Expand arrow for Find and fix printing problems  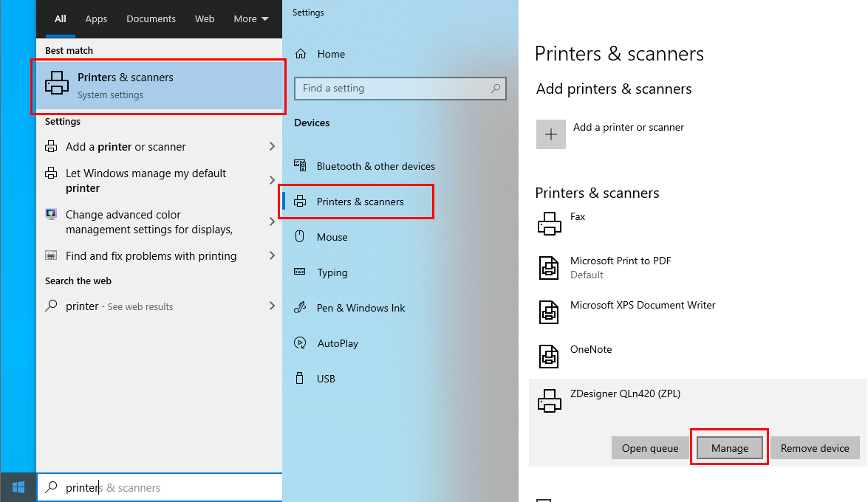(272, 256)
